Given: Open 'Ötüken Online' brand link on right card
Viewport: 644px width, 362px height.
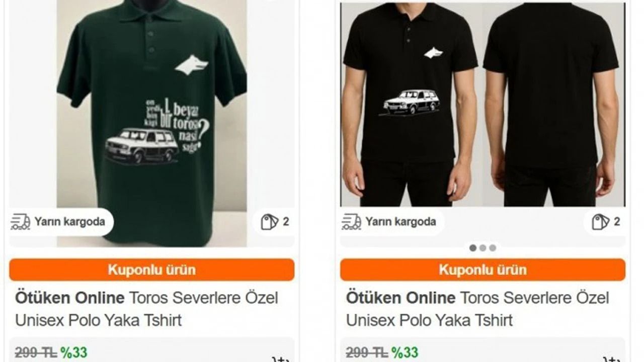Looking at the screenshot, I should (x=401, y=298).
